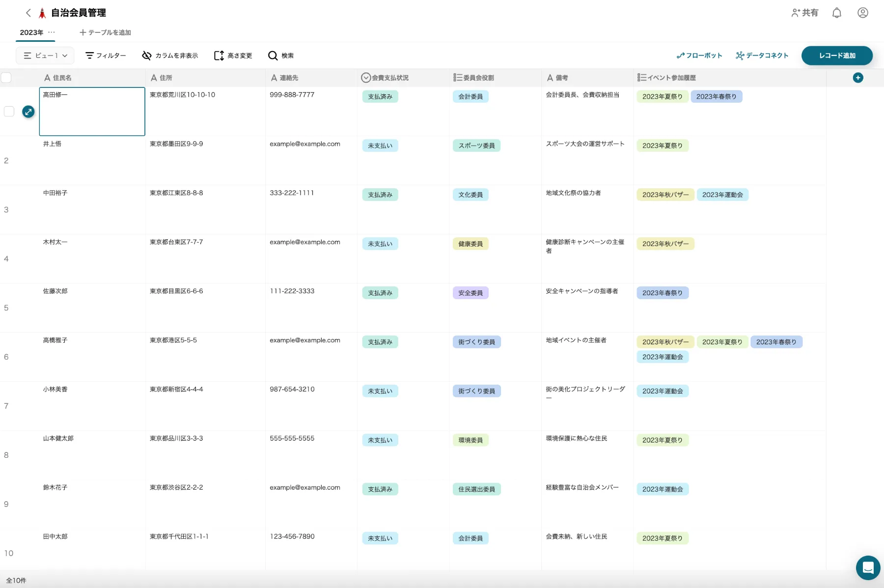Open the 検索 search tool
The image size is (884, 588).
pyautogui.click(x=281, y=56)
